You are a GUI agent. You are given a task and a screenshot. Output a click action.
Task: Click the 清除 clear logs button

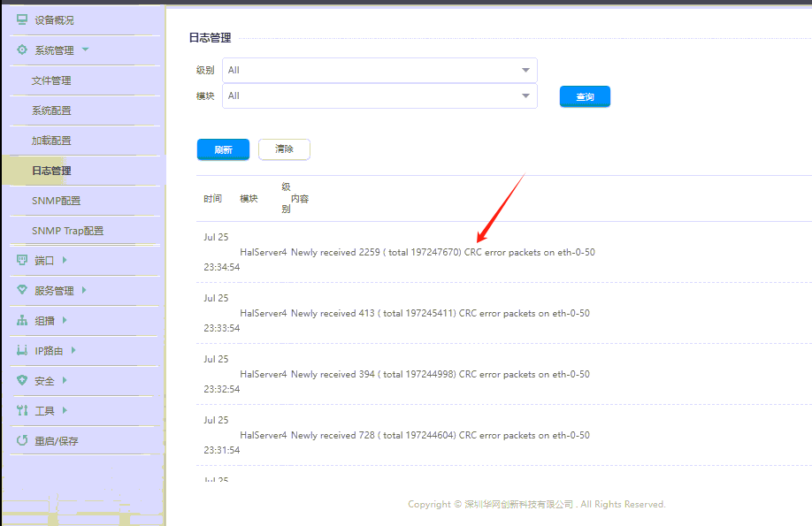[284, 149]
